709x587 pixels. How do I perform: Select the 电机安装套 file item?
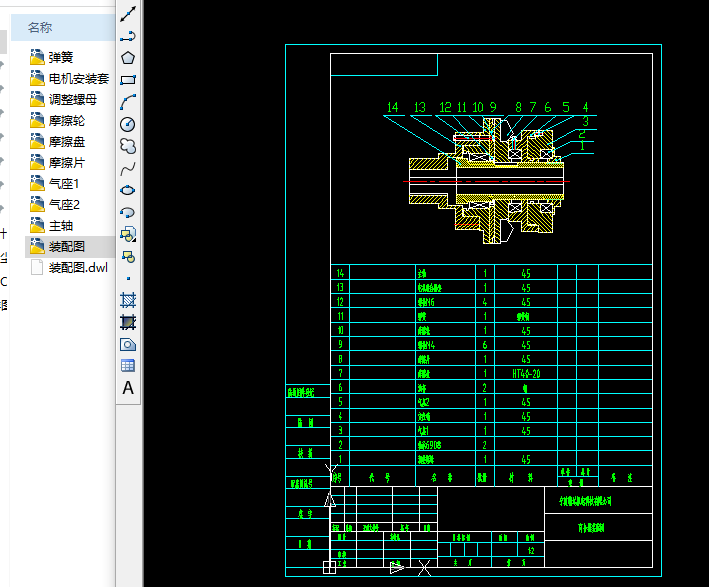coord(78,78)
